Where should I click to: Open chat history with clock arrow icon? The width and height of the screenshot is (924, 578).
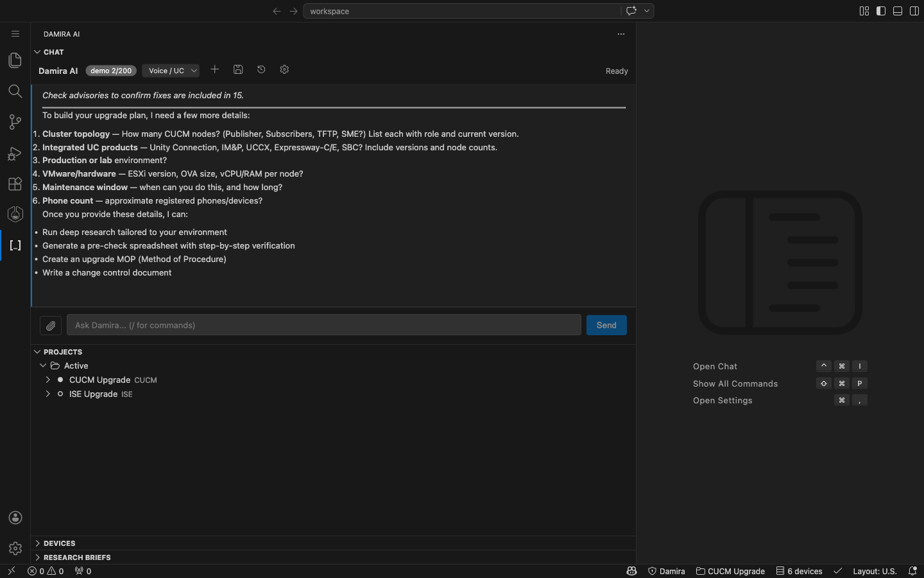click(x=261, y=69)
